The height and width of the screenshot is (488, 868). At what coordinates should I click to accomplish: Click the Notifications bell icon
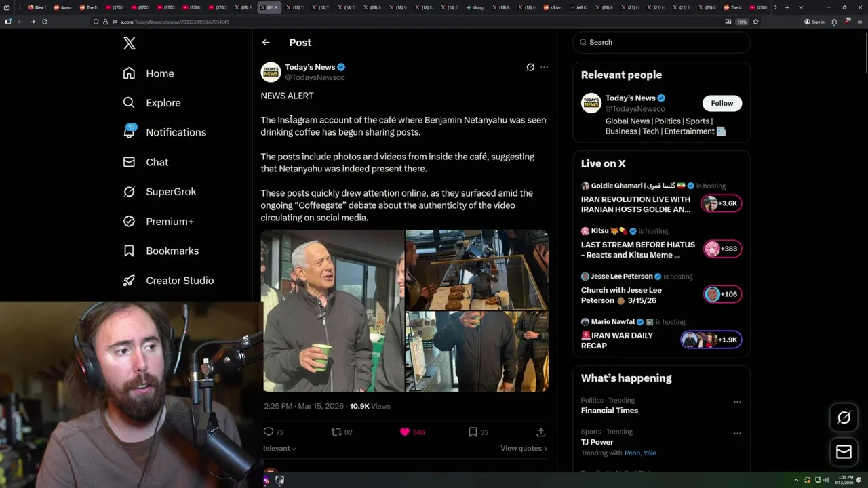pos(129,132)
